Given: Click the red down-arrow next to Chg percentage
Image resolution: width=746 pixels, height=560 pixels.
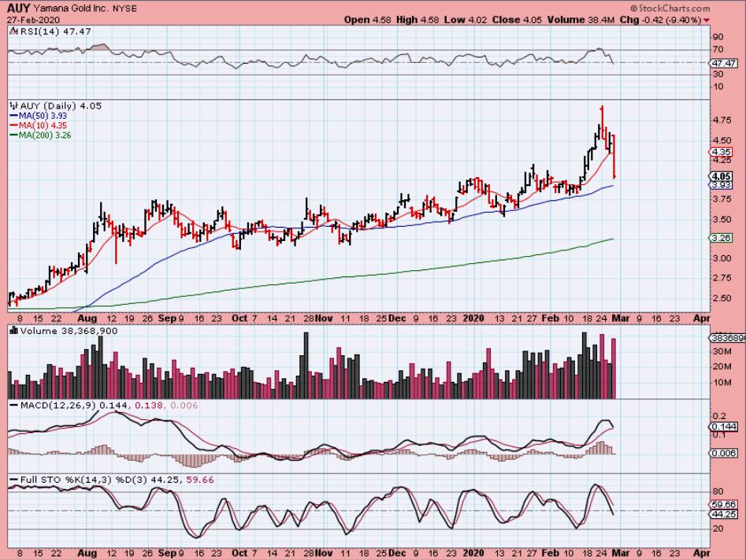Looking at the screenshot, I should pos(706,20).
